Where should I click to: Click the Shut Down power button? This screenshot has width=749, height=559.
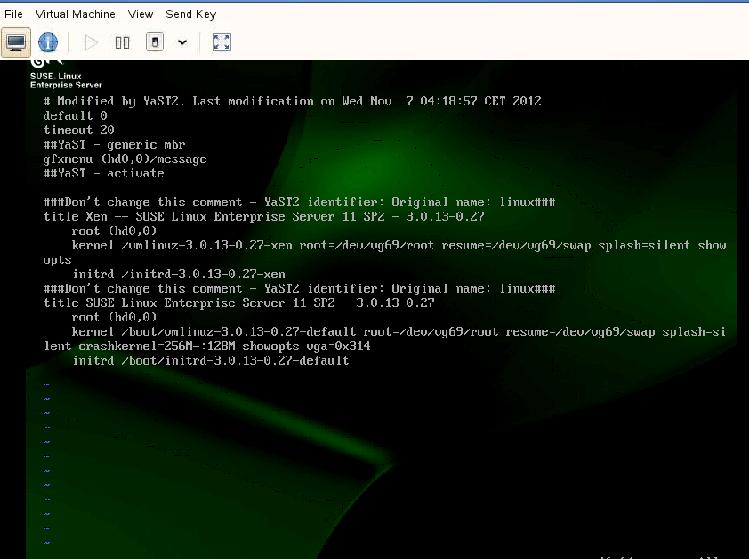tap(154, 42)
